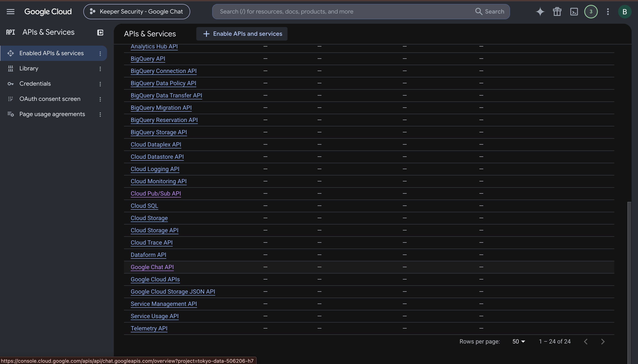Activate Cloud Shell terminal icon
The height and width of the screenshot is (364, 638).
pyautogui.click(x=574, y=11)
